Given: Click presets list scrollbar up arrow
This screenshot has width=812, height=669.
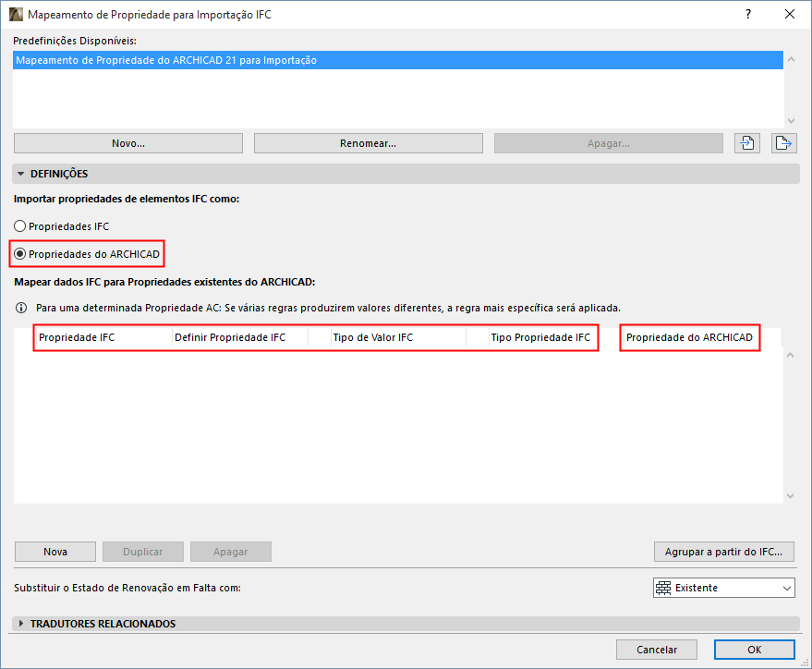Looking at the screenshot, I should click(x=791, y=59).
